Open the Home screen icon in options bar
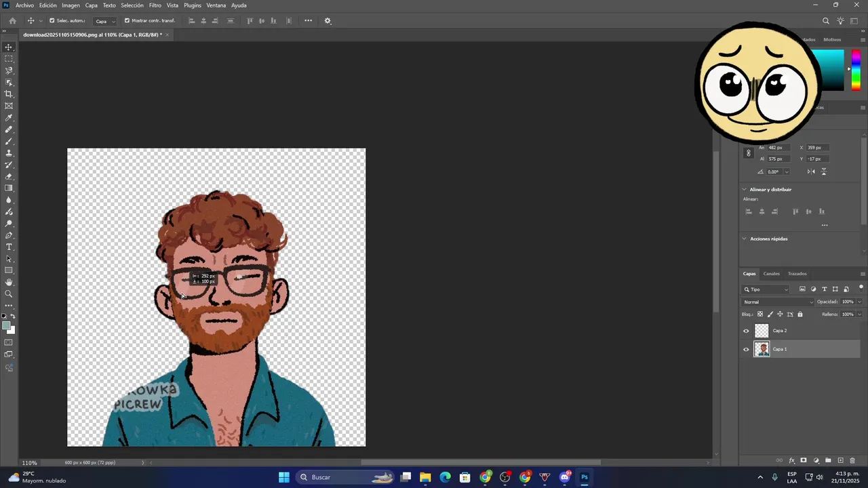 click(12, 21)
